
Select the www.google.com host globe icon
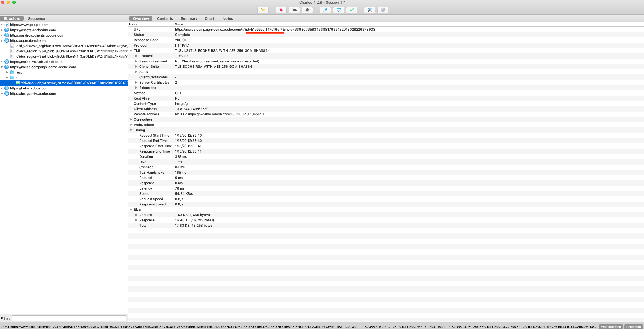point(7,25)
